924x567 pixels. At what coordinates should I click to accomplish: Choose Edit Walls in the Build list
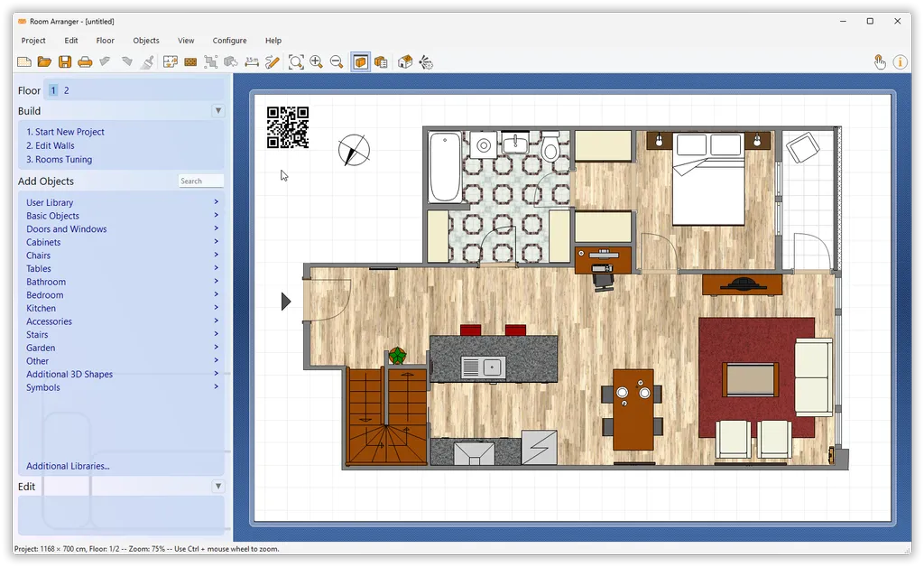[x=51, y=145]
